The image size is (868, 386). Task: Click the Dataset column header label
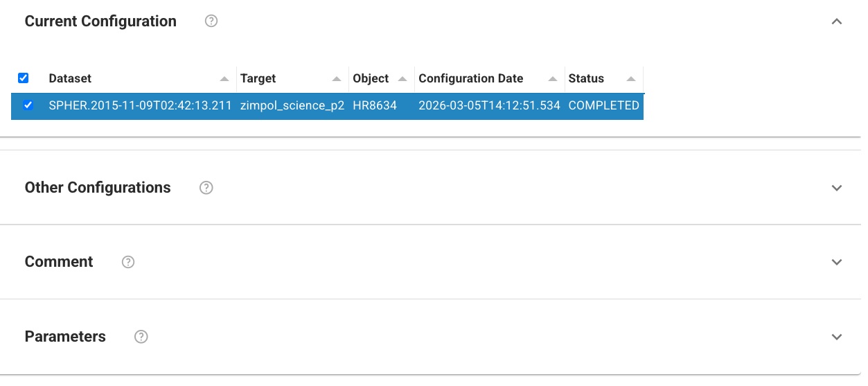click(x=70, y=78)
